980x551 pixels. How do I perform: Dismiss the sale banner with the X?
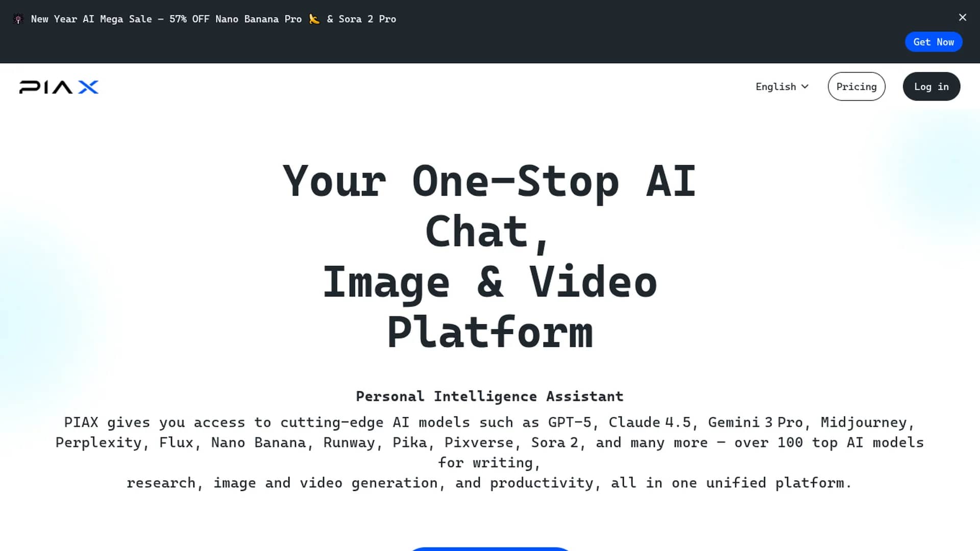click(963, 17)
